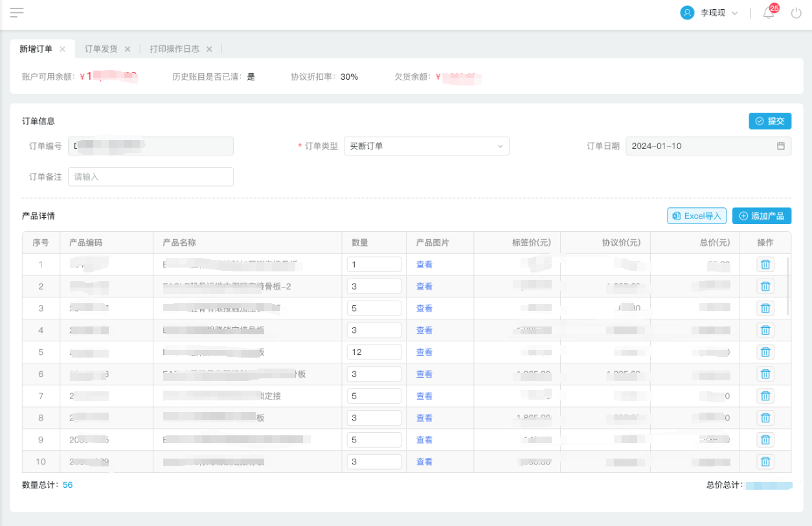Click quantity field of row 7
Viewport: 812px width, 526px height.
[x=374, y=396]
